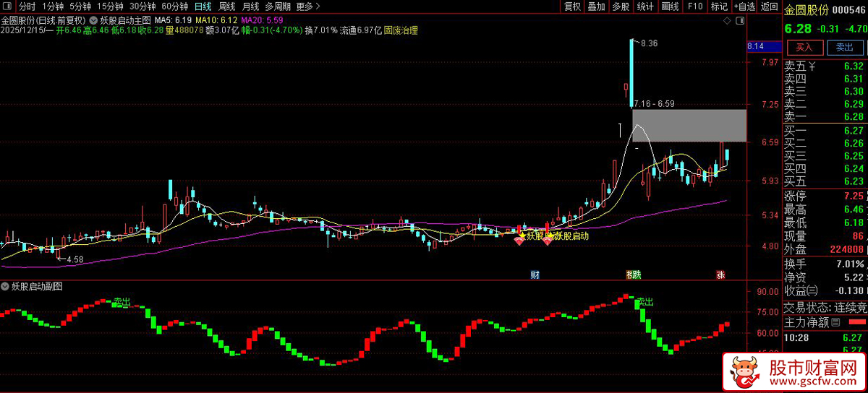The height and width of the screenshot is (393, 868).
Task: Click the 收益(三) earnings row
Action: [825, 290]
